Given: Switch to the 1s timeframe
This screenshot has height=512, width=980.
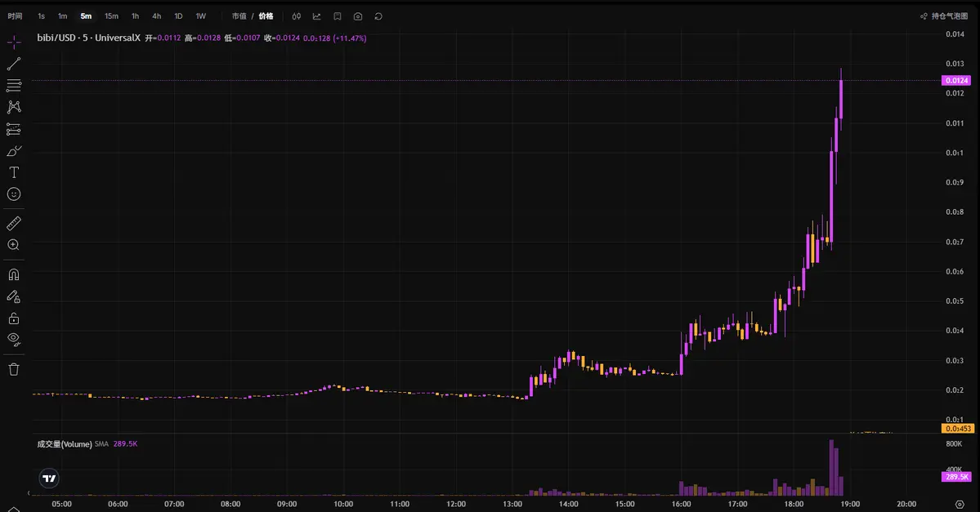Looking at the screenshot, I should (41, 16).
